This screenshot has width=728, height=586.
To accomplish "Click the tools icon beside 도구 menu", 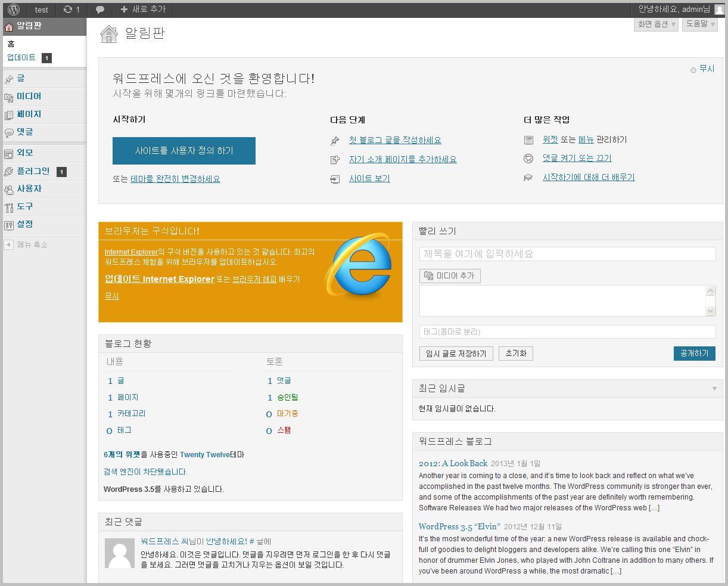I will [9, 207].
